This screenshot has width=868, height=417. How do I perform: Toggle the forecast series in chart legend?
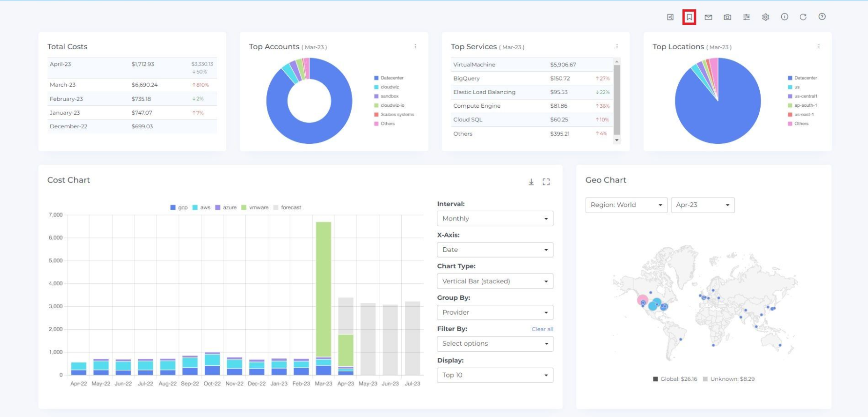point(287,207)
